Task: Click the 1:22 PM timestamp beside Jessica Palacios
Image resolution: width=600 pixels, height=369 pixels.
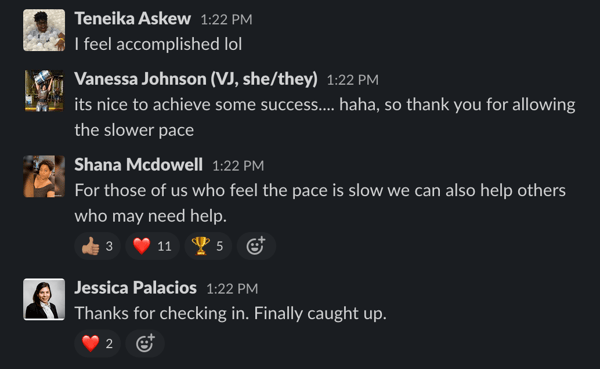Action: (x=232, y=289)
